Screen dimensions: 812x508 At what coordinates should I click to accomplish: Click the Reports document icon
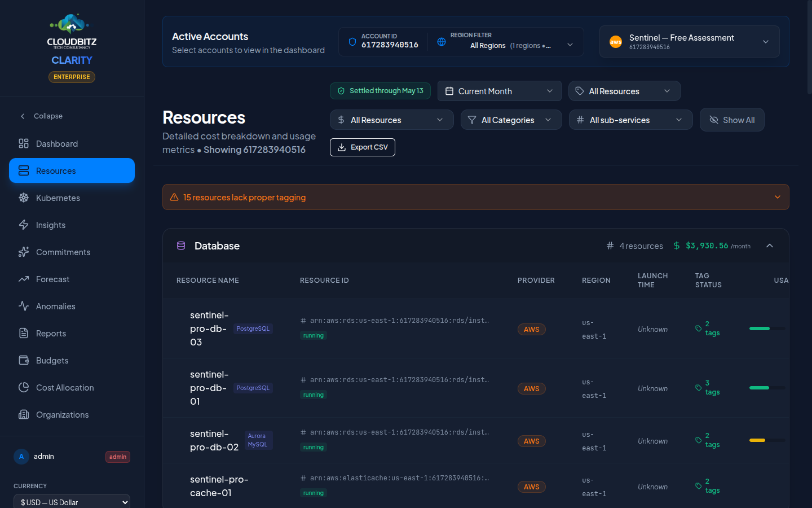click(24, 333)
